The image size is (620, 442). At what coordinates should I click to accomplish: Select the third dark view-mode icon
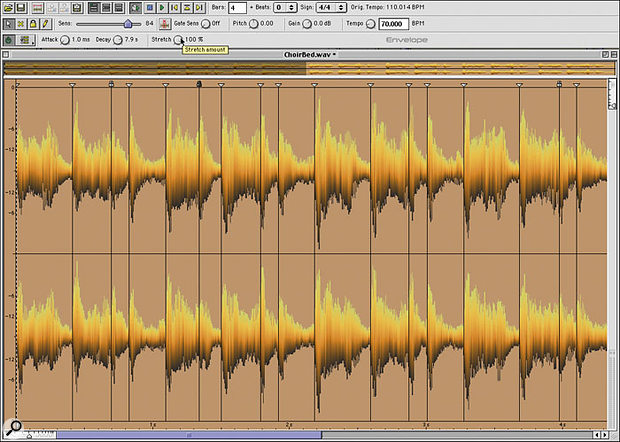click(x=118, y=8)
